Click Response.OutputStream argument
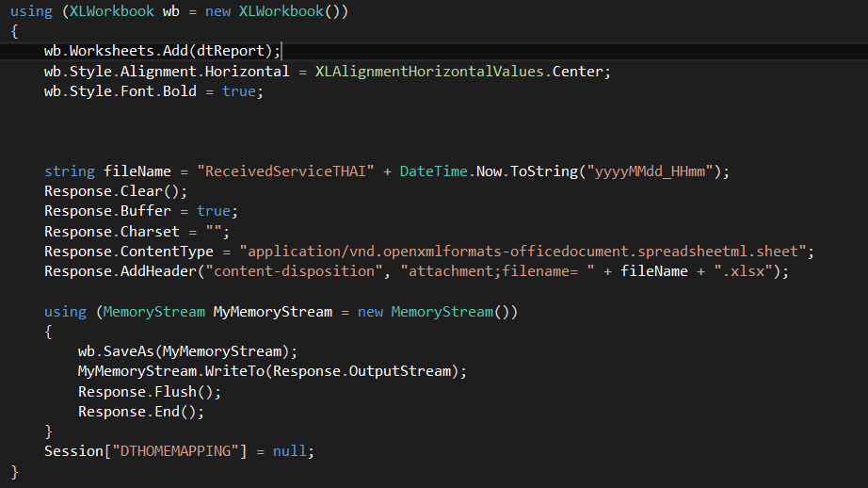Viewport: 868px width, 488px height. [x=362, y=372]
